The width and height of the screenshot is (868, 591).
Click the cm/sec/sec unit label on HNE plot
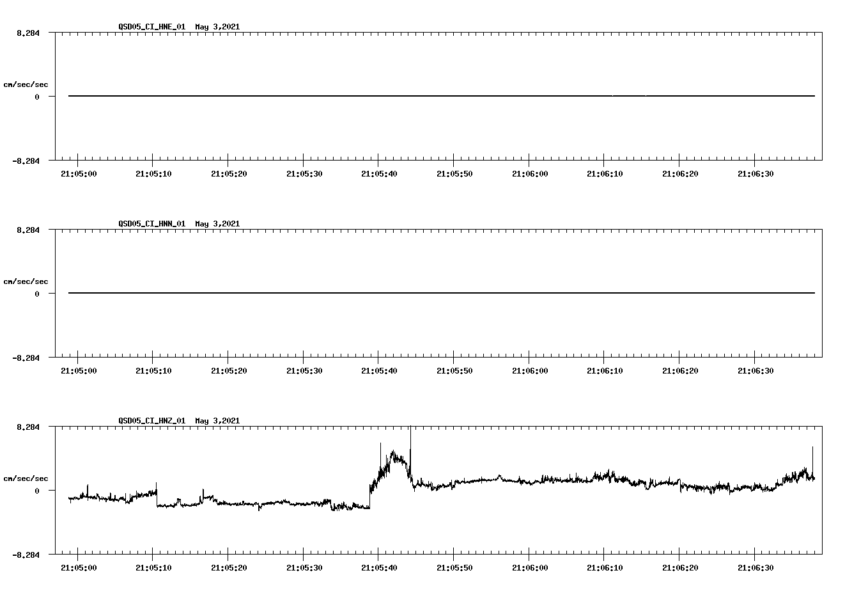click(x=26, y=84)
